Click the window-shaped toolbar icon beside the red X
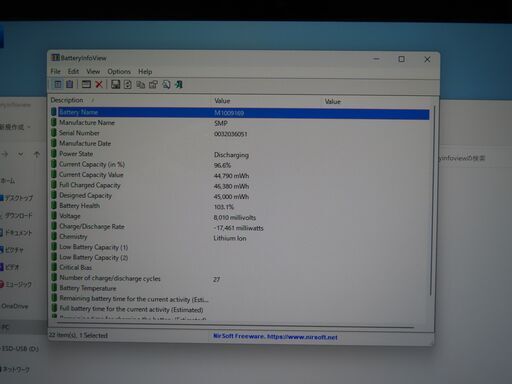The width and height of the screenshot is (512, 384). point(86,84)
